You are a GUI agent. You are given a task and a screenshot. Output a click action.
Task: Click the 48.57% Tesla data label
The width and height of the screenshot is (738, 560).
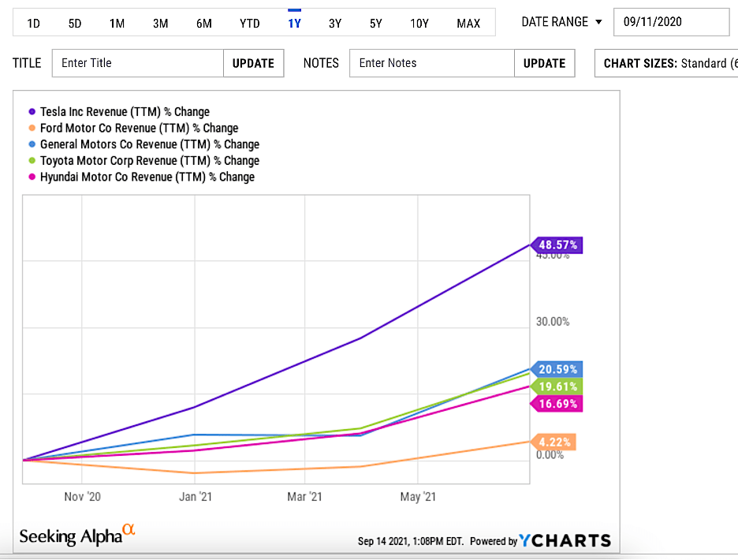[557, 245]
